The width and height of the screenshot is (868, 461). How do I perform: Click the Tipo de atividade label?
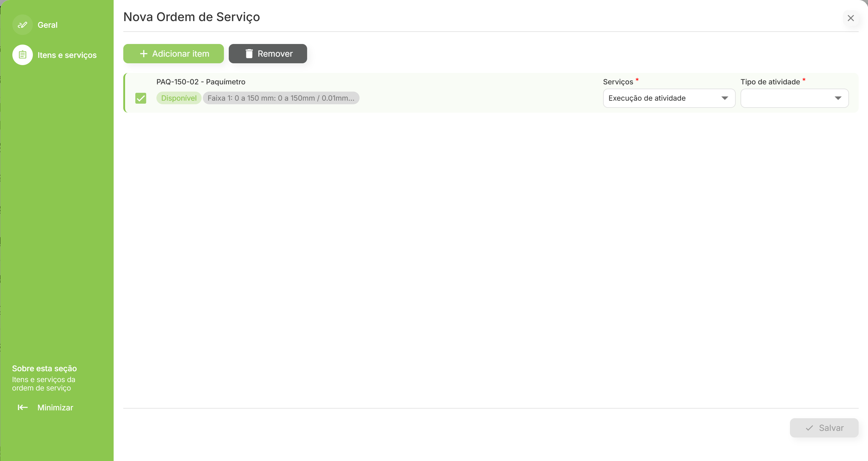(x=770, y=82)
